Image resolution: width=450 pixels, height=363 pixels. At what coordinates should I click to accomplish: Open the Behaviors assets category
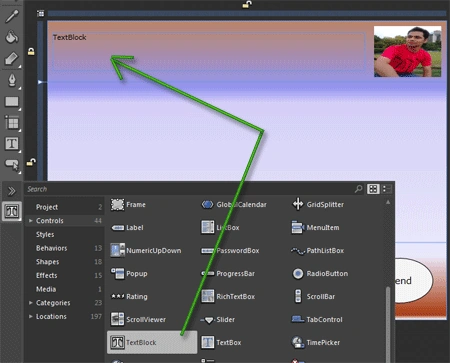(65, 248)
